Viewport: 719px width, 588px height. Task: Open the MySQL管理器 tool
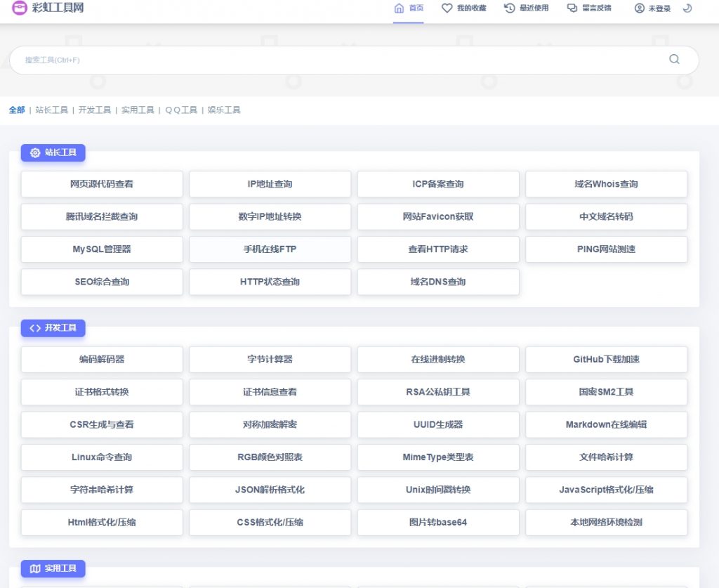coord(102,249)
